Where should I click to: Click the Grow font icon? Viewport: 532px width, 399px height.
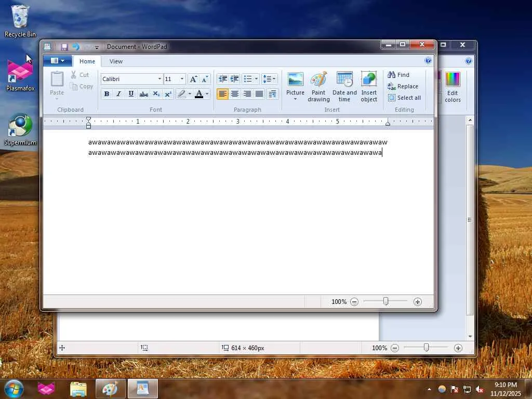pyautogui.click(x=193, y=79)
